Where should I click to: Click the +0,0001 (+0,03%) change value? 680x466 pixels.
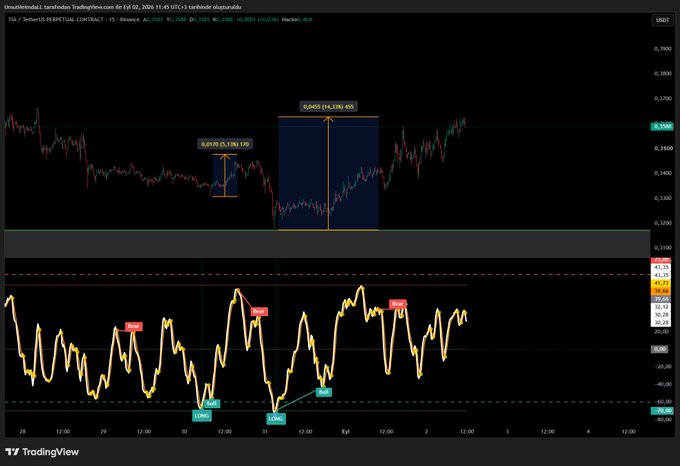click(x=257, y=20)
